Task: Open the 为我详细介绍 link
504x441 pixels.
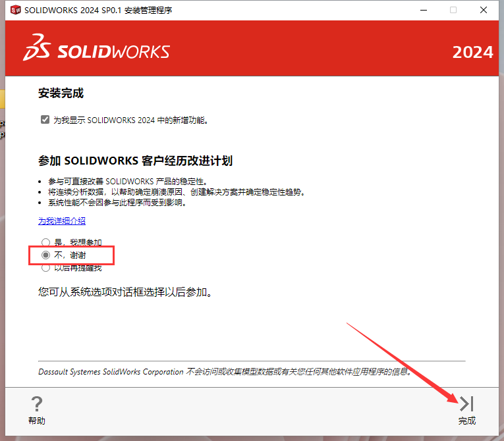Action: click(x=62, y=221)
